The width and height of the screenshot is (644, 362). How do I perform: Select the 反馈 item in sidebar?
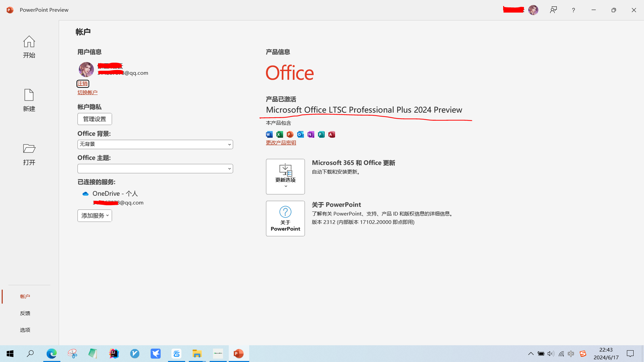25,313
